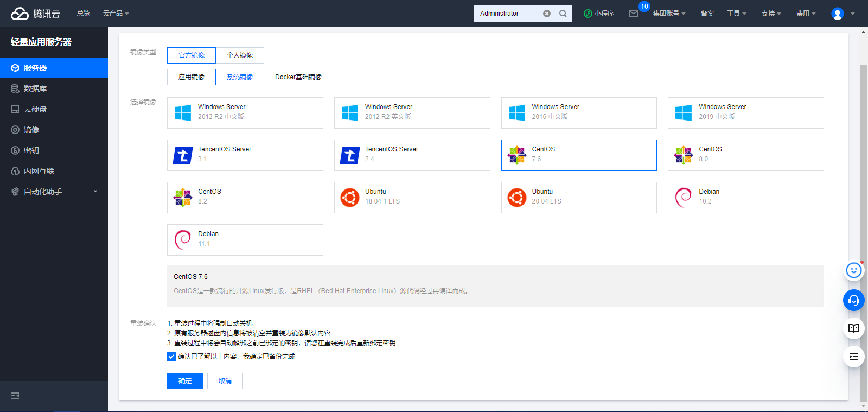The width and height of the screenshot is (868, 412).
Task: Select Debian 11.1 image card
Action: [245, 240]
